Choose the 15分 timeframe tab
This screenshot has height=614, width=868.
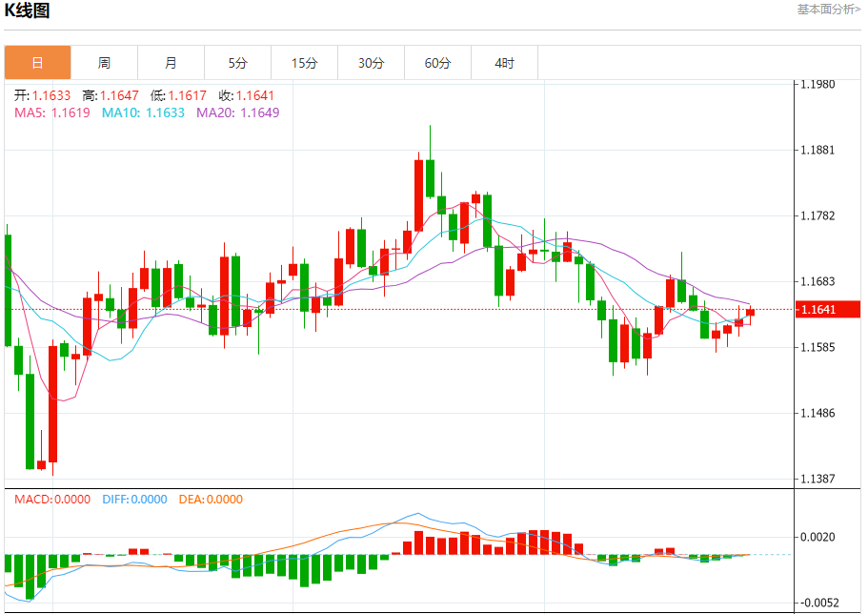pos(304,63)
